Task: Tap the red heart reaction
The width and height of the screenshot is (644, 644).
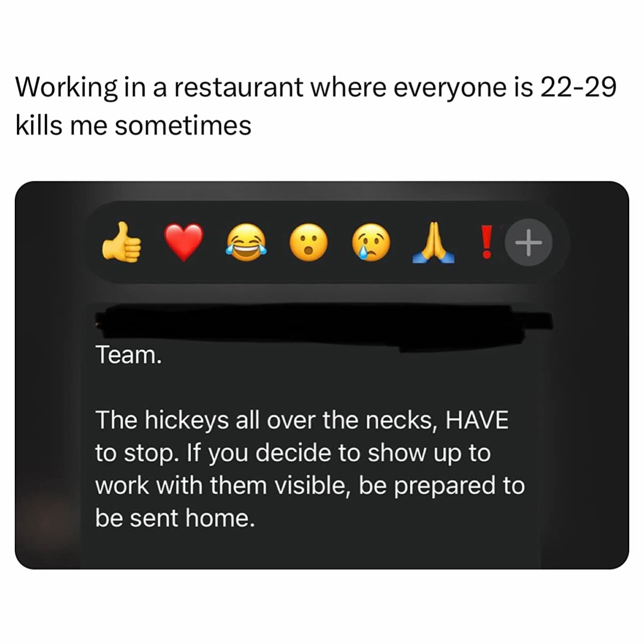Action: coord(184,242)
